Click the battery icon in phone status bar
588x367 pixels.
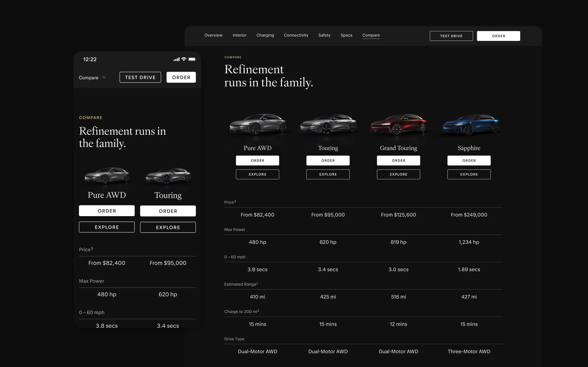point(192,59)
